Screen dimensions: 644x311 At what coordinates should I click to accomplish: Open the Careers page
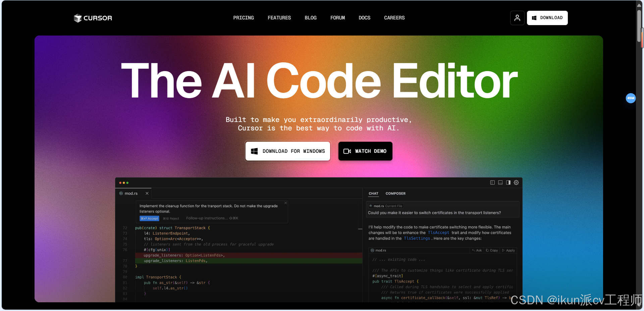[x=394, y=18]
